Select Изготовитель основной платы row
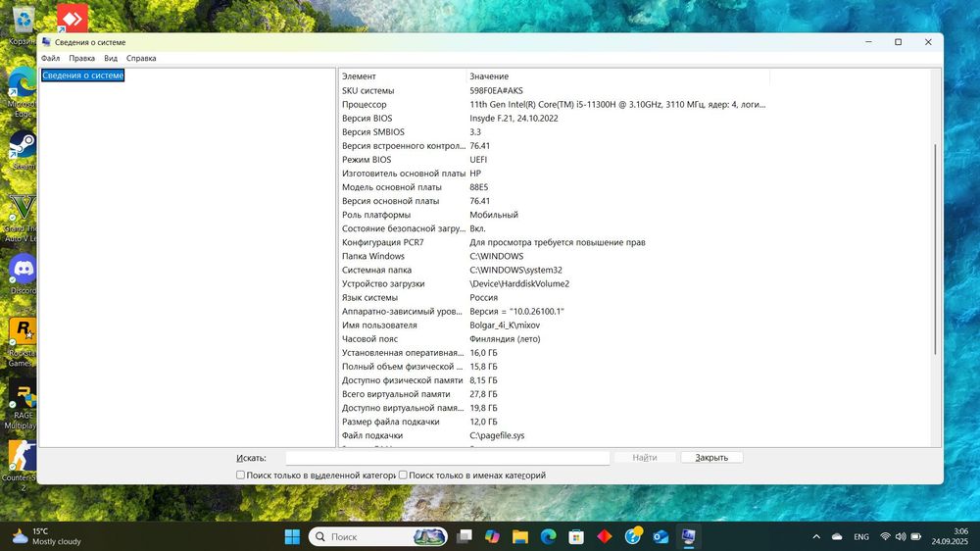Screen dimensions: 980x551 [x=555, y=174]
